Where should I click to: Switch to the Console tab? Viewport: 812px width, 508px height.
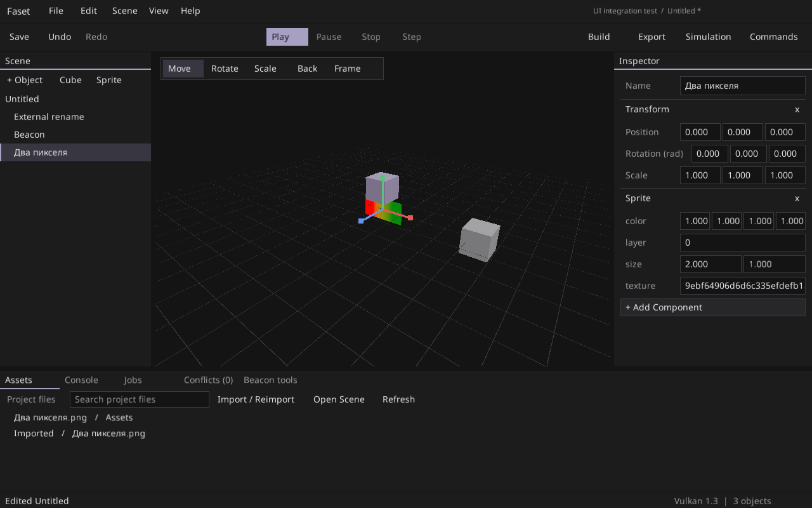[x=81, y=380]
